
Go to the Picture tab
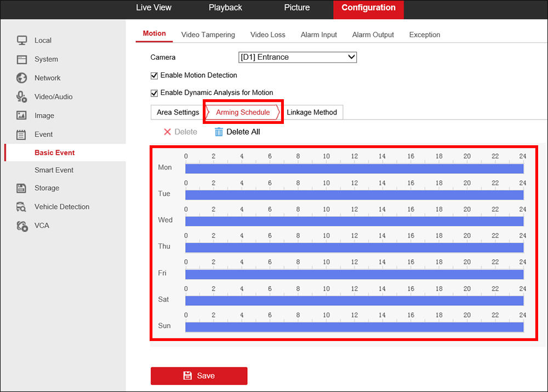(x=296, y=8)
